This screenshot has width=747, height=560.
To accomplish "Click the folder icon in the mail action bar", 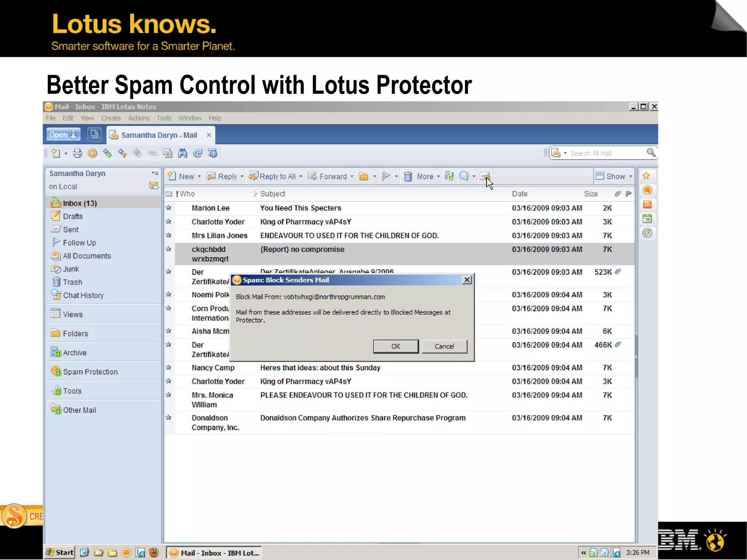I will point(364,177).
